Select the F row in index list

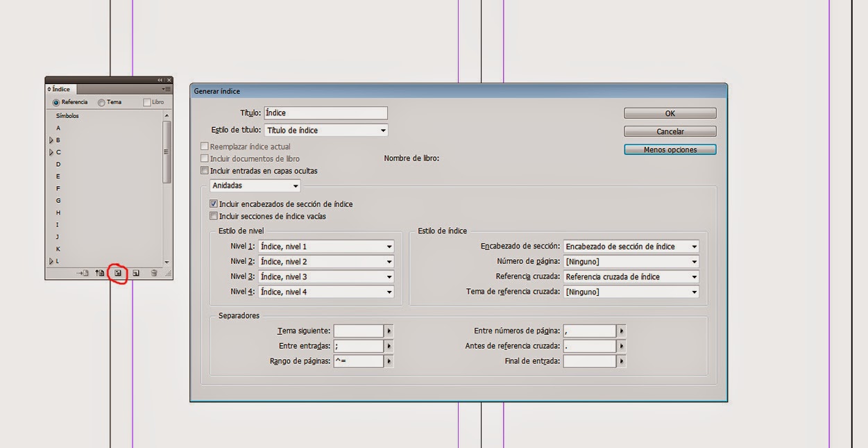(104, 188)
